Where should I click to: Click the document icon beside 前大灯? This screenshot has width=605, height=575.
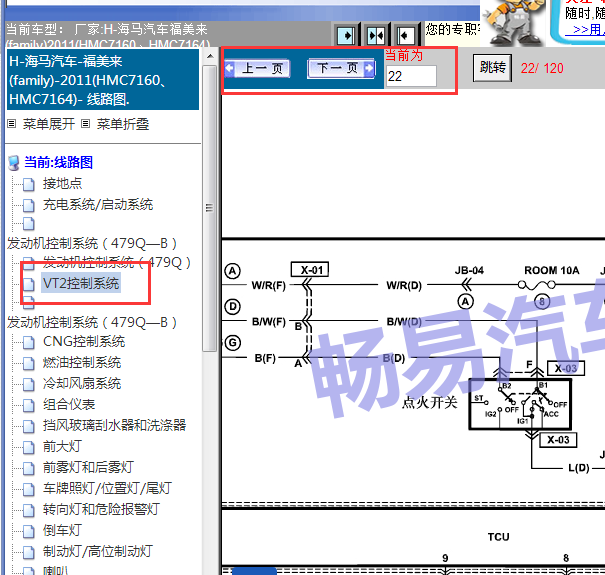[x=29, y=447]
